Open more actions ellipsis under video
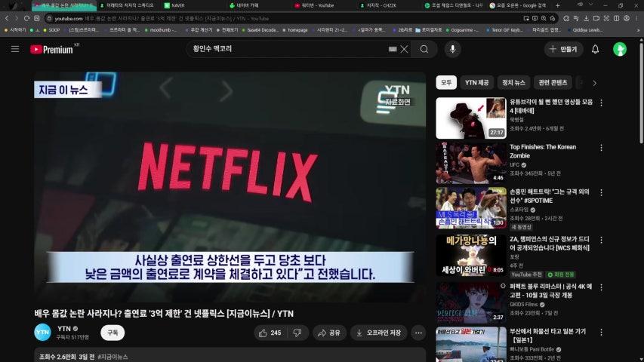The height and width of the screenshot is (362, 644). click(418, 333)
